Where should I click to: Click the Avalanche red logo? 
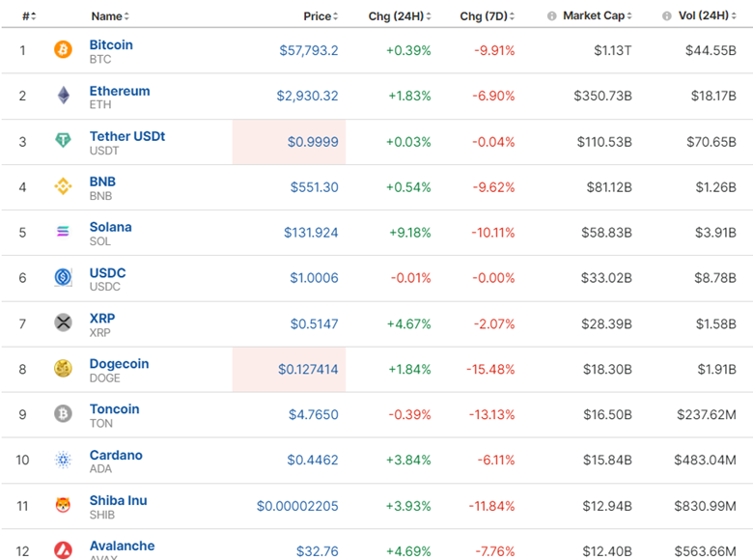click(x=63, y=550)
